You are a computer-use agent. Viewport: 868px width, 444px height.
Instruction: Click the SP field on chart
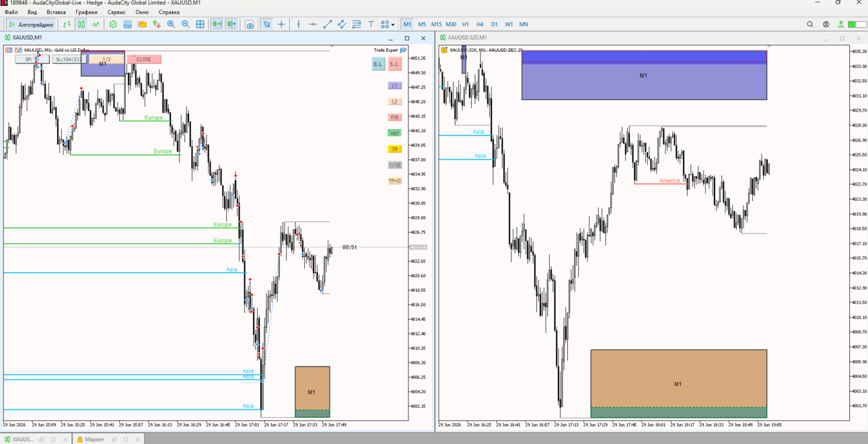pyautogui.click(x=32, y=59)
